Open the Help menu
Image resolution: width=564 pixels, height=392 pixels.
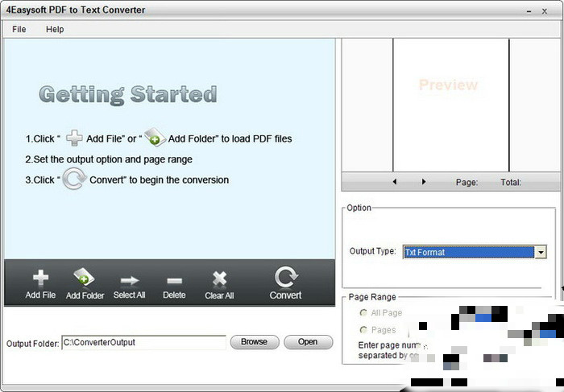point(55,29)
